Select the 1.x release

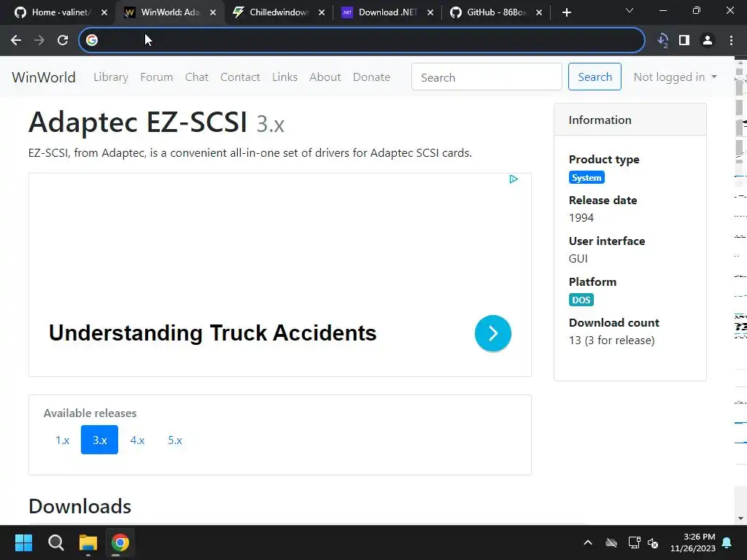(63, 440)
